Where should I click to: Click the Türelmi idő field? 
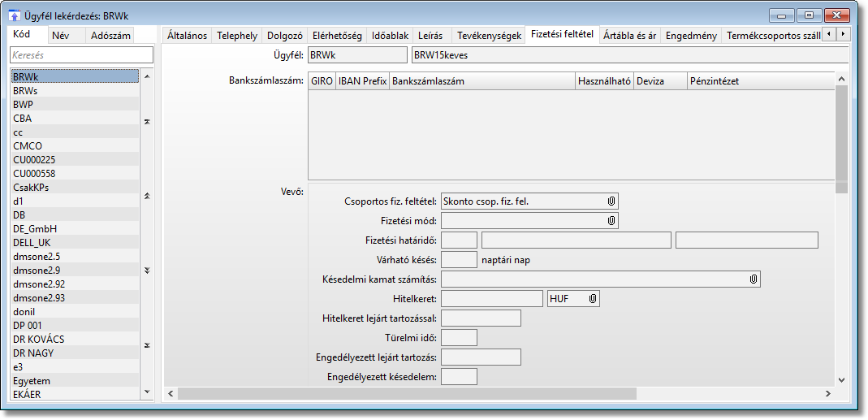459,337
